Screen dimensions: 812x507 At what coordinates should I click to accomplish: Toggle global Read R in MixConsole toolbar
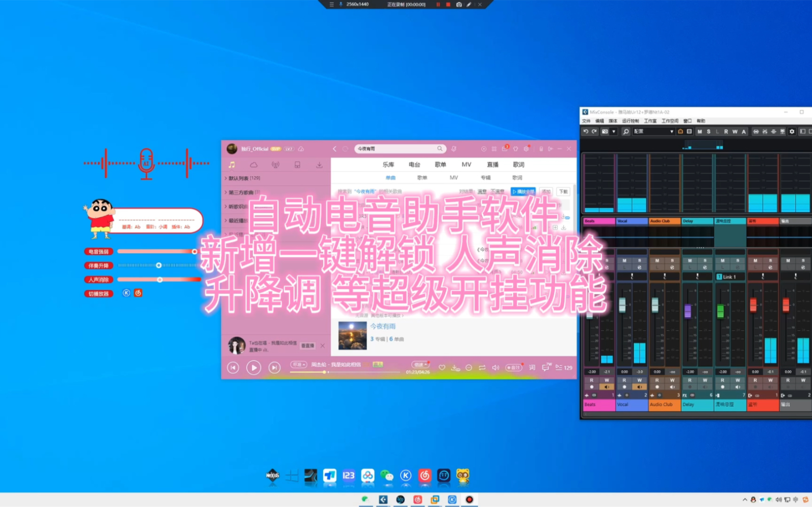[x=726, y=131]
